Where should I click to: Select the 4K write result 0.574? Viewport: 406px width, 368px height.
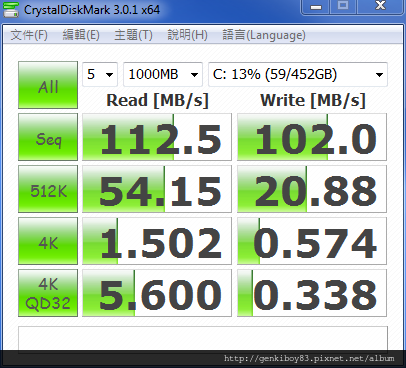coord(312,241)
